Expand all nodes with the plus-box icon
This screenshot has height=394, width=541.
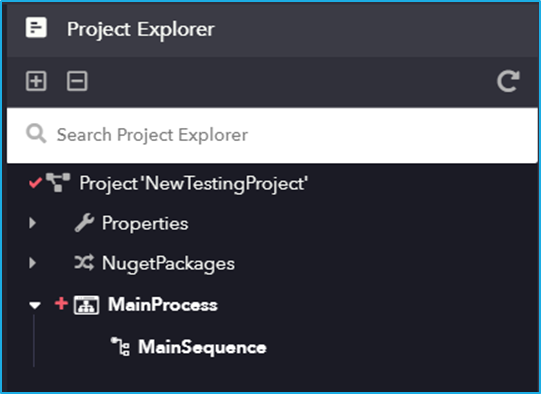36,81
